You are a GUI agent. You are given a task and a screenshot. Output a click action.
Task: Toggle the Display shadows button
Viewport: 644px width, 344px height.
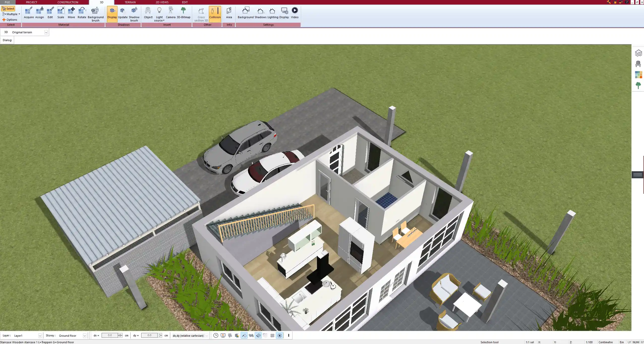(x=112, y=14)
